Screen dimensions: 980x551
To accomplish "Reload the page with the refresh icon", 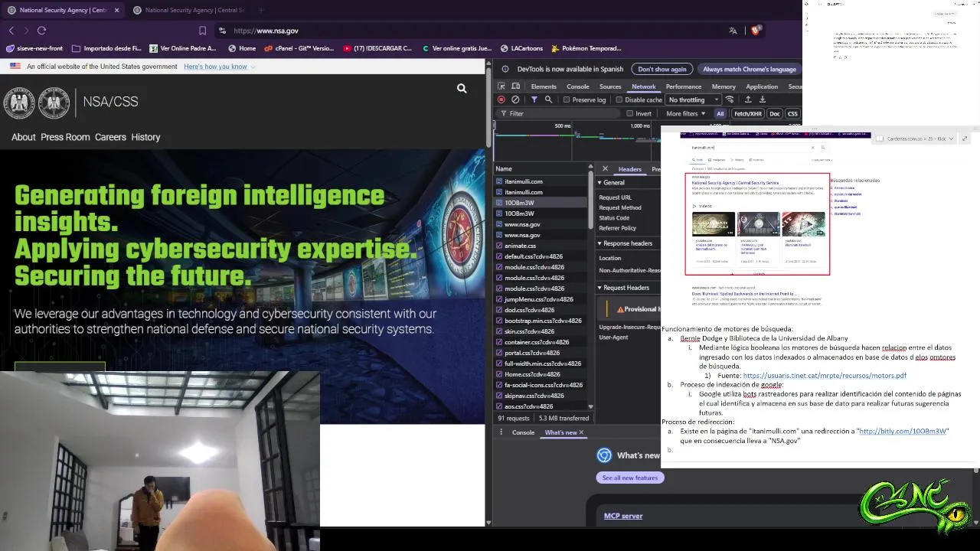I will [x=41, y=31].
